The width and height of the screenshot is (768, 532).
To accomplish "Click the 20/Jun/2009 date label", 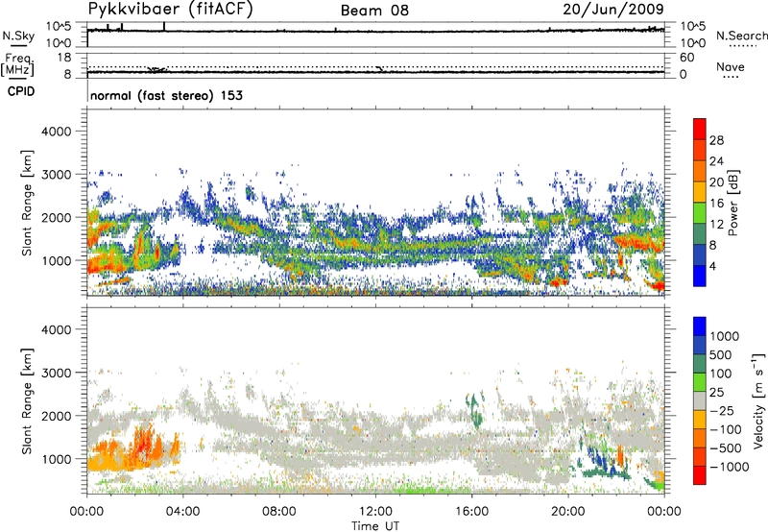I will point(613,10).
